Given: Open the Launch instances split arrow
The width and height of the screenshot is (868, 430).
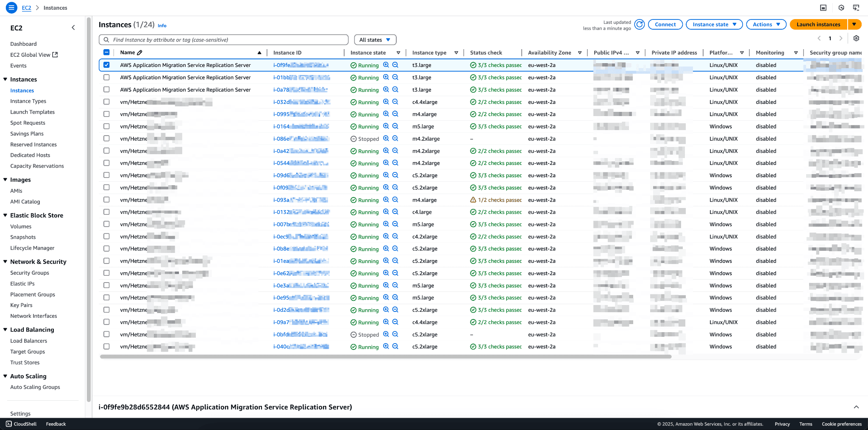Looking at the screenshot, I should pos(854,25).
